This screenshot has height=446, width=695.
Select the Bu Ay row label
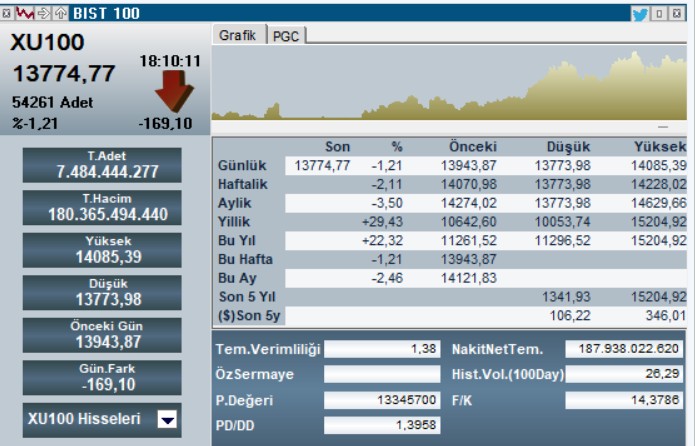pyautogui.click(x=237, y=278)
